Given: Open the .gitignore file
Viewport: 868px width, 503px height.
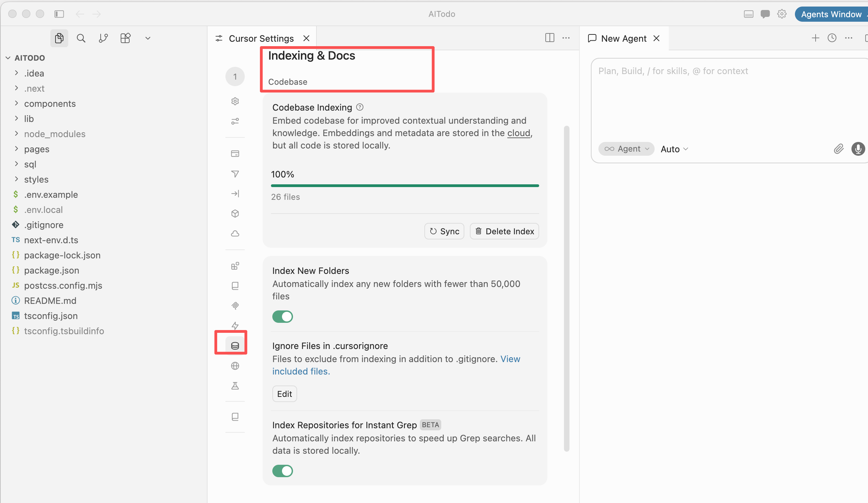Looking at the screenshot, I should pyautogui.click(x=44, y=225).
